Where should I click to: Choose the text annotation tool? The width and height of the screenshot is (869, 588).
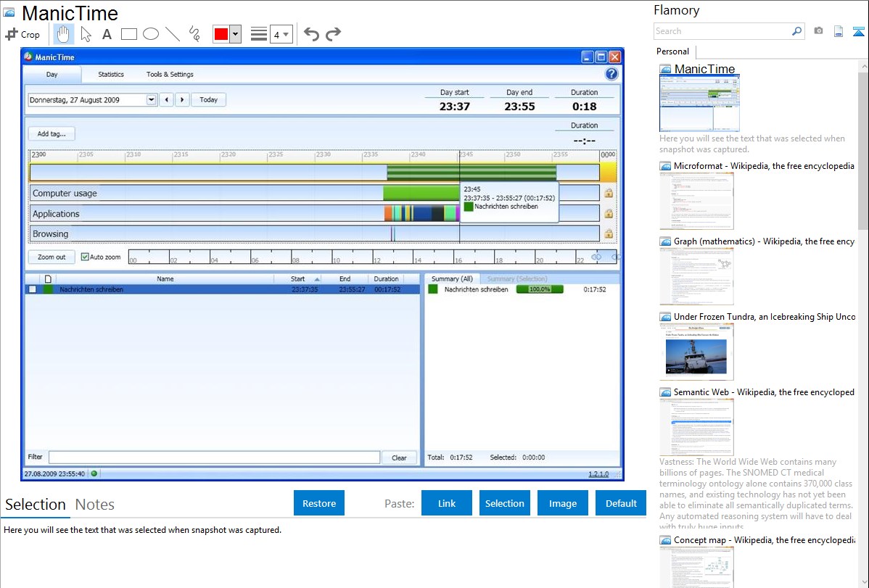tap(107, 34)
